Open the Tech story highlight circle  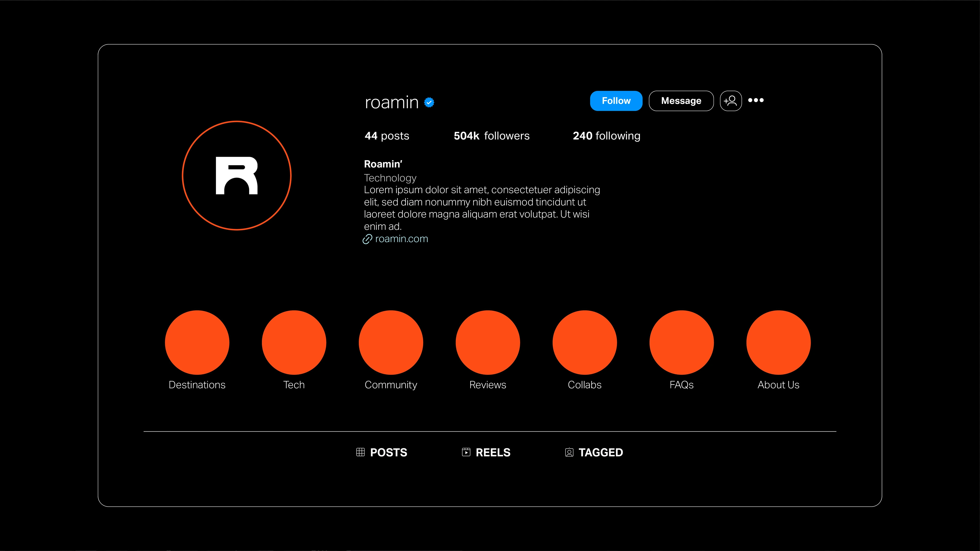tap(294, 342)
